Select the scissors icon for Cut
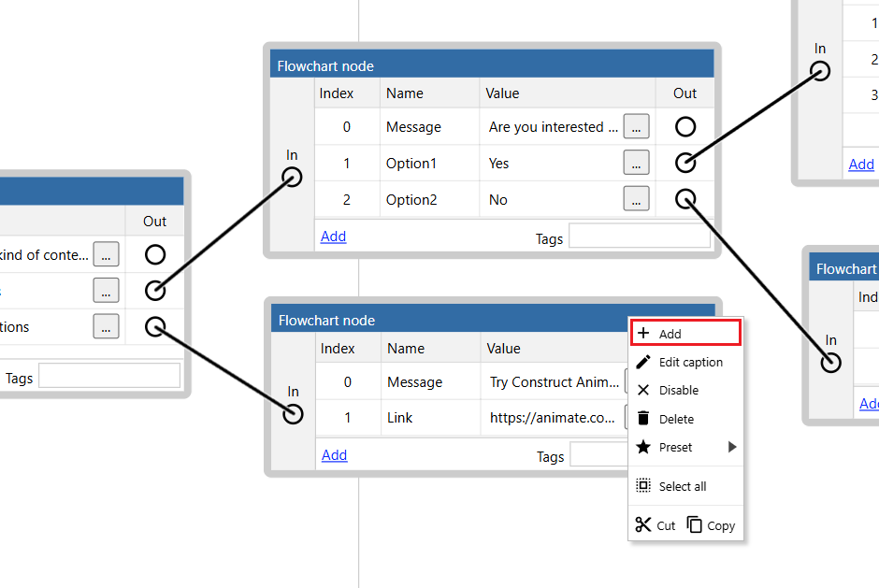Viewport: 879px width, 588px height. tap(642, 524)
